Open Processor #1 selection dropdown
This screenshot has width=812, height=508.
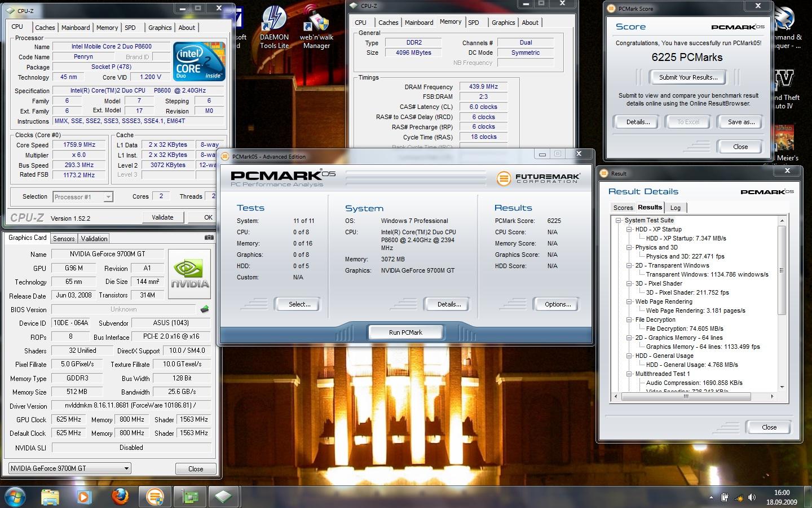click(83, 197)
